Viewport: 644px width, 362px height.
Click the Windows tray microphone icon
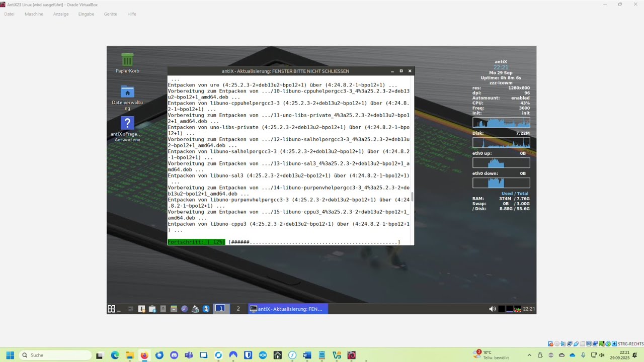tap(583, 355)
